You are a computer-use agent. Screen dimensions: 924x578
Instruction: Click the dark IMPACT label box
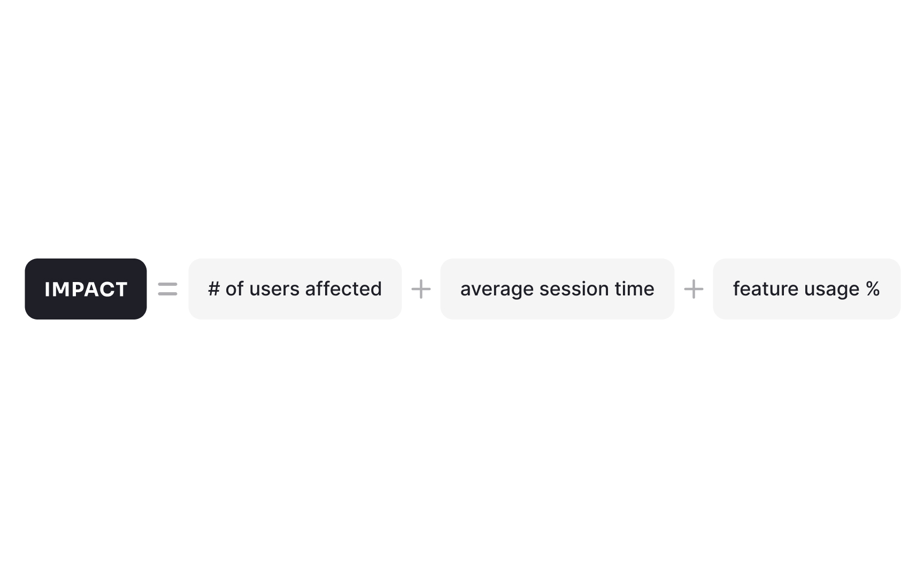click(x=86, y=289)
